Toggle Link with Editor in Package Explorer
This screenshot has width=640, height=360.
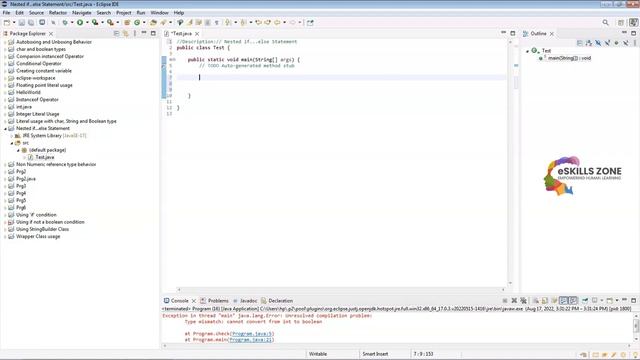(125, 33)
